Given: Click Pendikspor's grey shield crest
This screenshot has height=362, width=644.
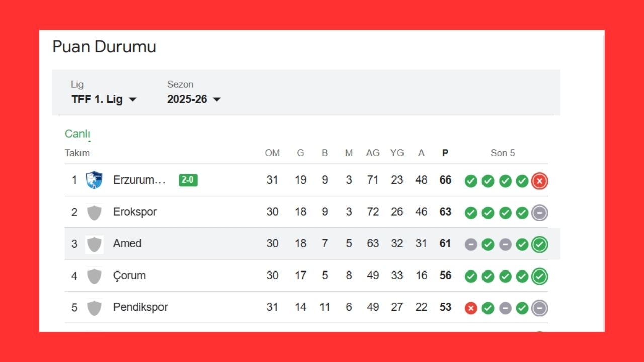Looking at the screenshot, I should [x=94, y=308].
